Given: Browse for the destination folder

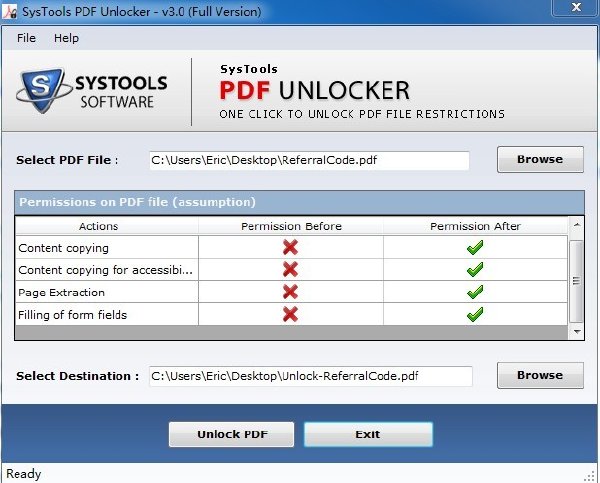Looking at the screenshot, I should click(x=540, y=375).
